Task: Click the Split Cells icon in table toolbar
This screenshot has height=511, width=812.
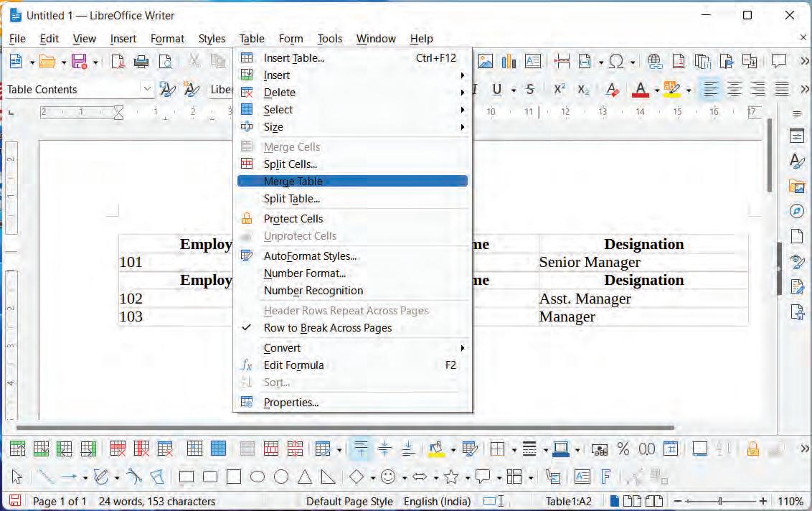Action: click(x=271, y=449)
